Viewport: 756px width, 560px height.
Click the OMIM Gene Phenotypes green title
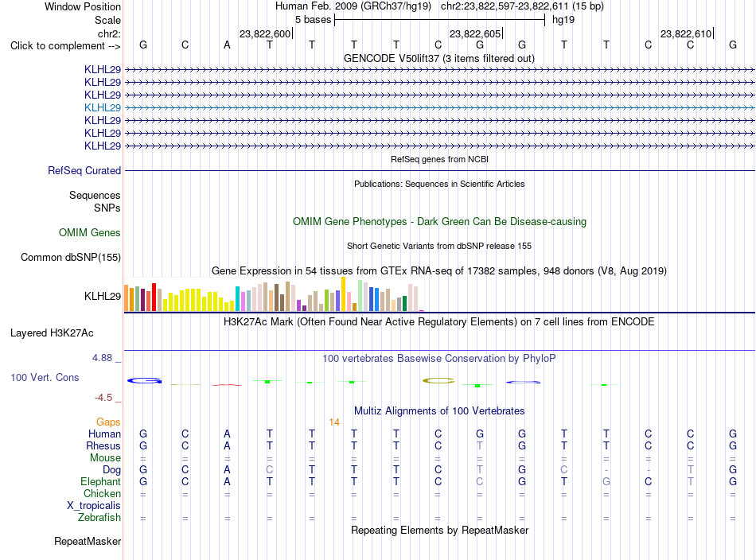tap(439, 222)
